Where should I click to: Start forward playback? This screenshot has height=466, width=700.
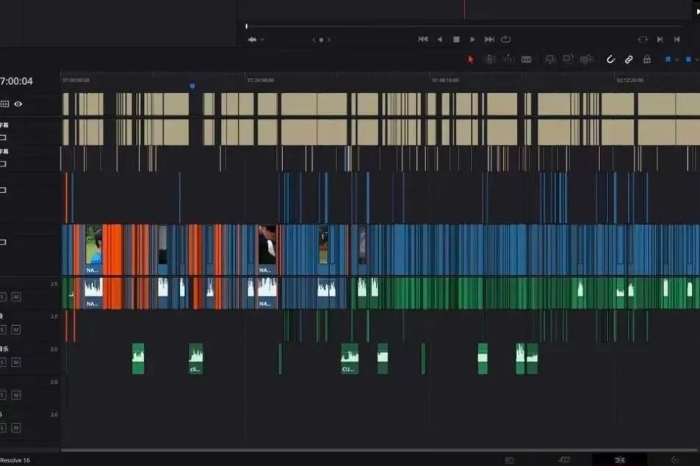(472, 39)
